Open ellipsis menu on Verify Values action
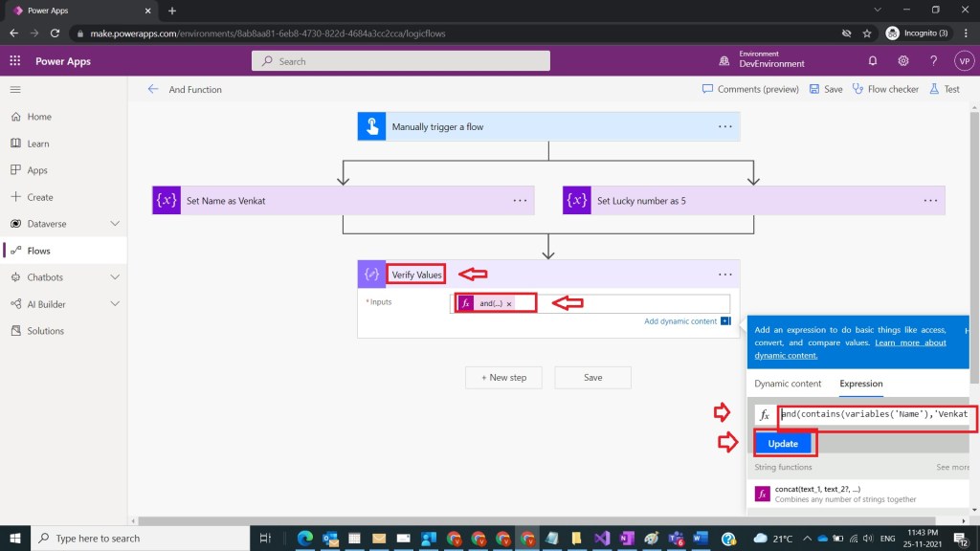 pyautogui.click(x=724, y=275)
